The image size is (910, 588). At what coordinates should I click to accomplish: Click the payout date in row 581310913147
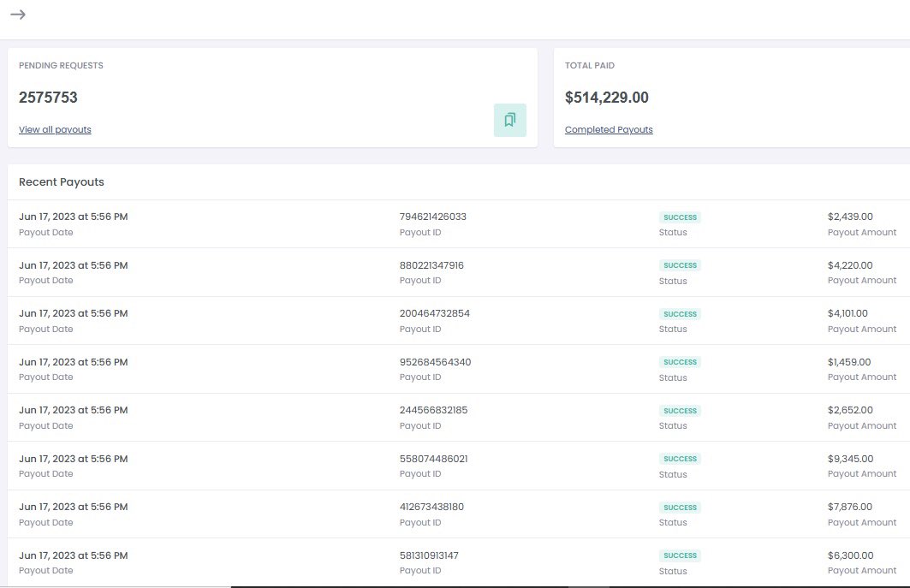(73, 555)
